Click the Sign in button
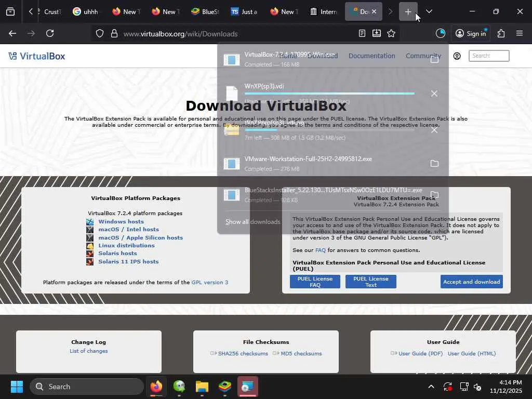The height and width of the screenshot is (399, 532). point(471,34)
